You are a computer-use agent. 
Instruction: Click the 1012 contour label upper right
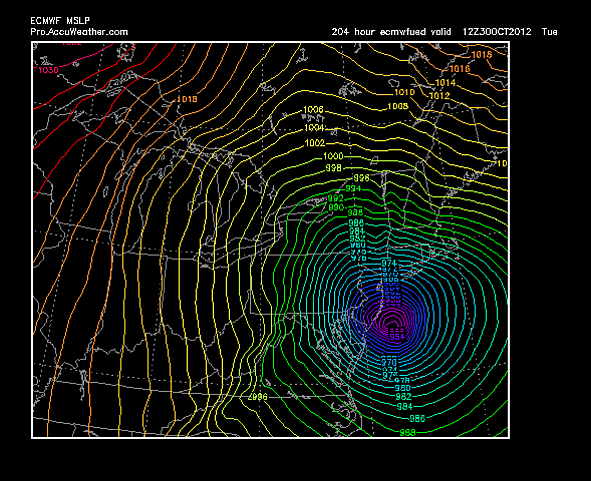[439, 96]
